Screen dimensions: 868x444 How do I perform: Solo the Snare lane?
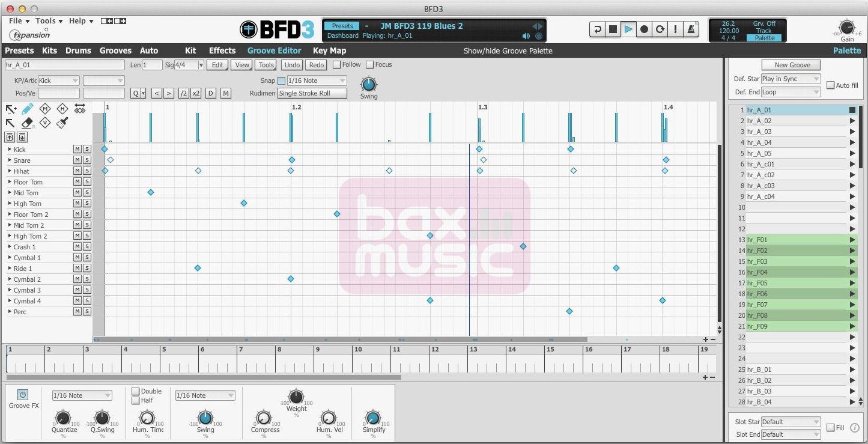(x=86, y=160)
